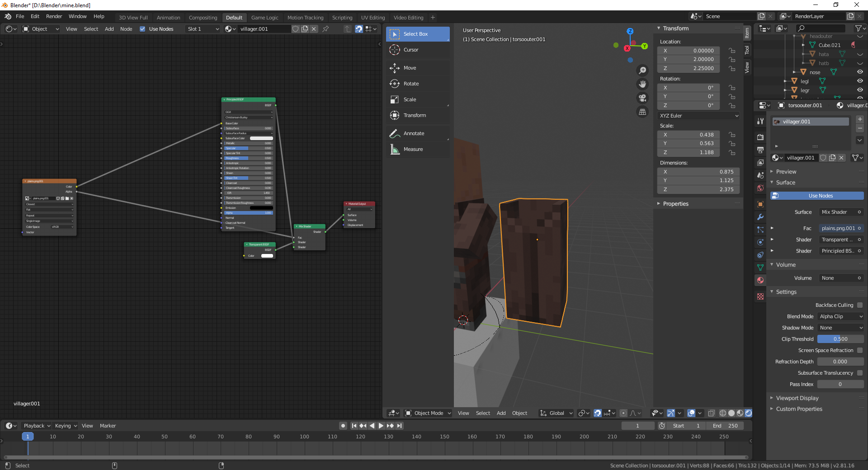This screenshot has width=868, height=470.
Task: Open Keying menu in timeline
Action: (66, 426)
